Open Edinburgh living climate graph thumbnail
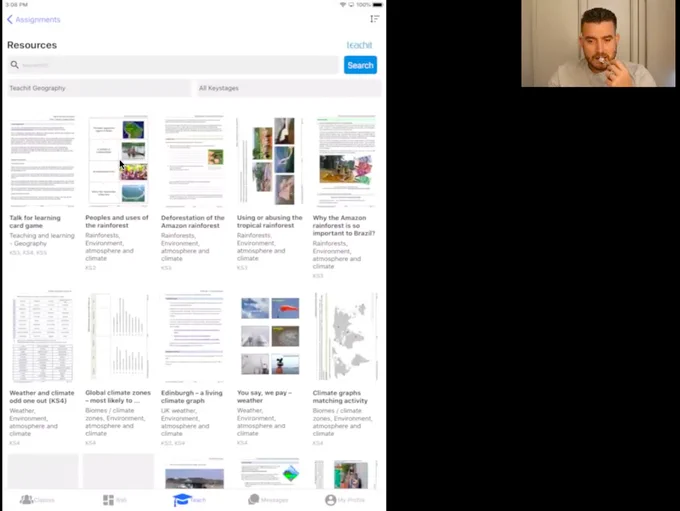The height and width of the screenshot is (511, 680). click(194, 337)
